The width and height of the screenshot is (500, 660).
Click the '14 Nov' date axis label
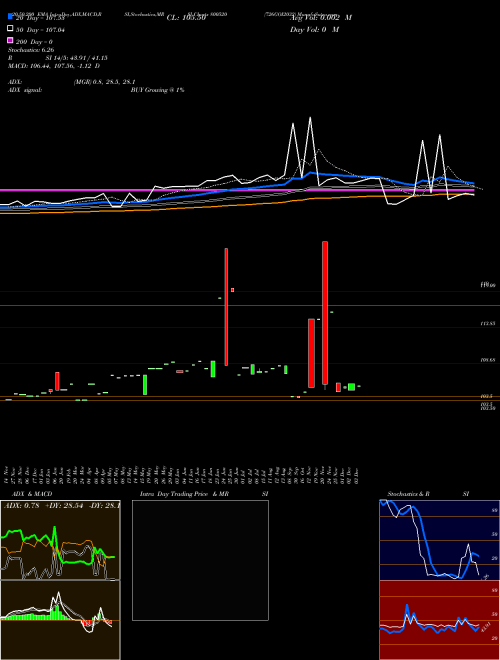point(6,474)
